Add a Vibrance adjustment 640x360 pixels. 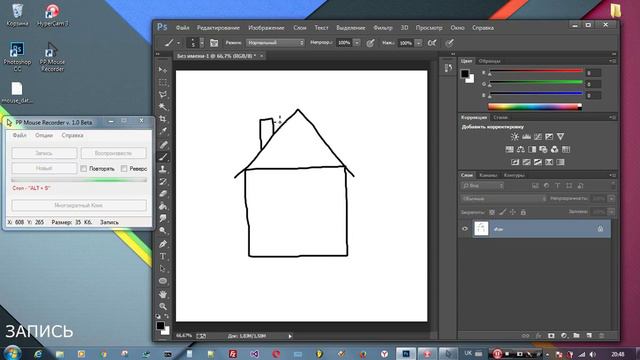(x=560, y=136)
